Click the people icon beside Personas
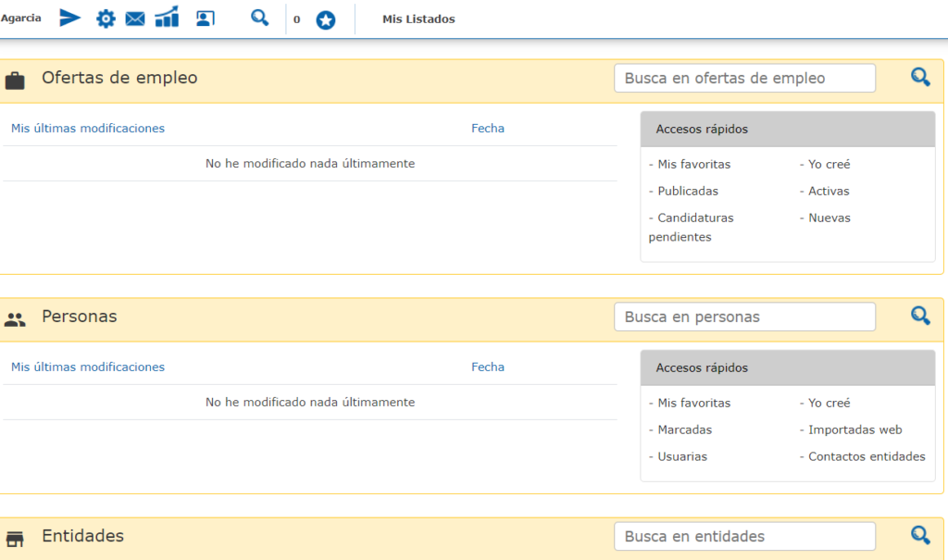 pos(15,319)
